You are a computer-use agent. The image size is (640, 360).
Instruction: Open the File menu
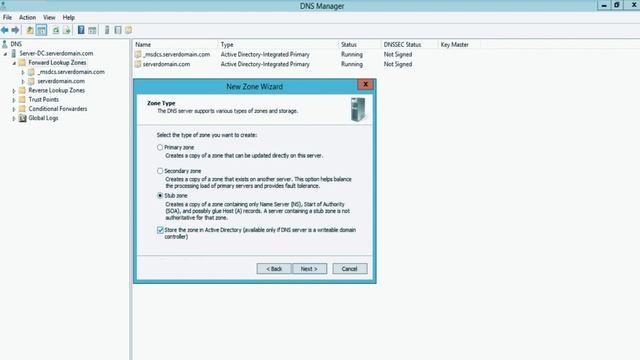click(7, 18)
